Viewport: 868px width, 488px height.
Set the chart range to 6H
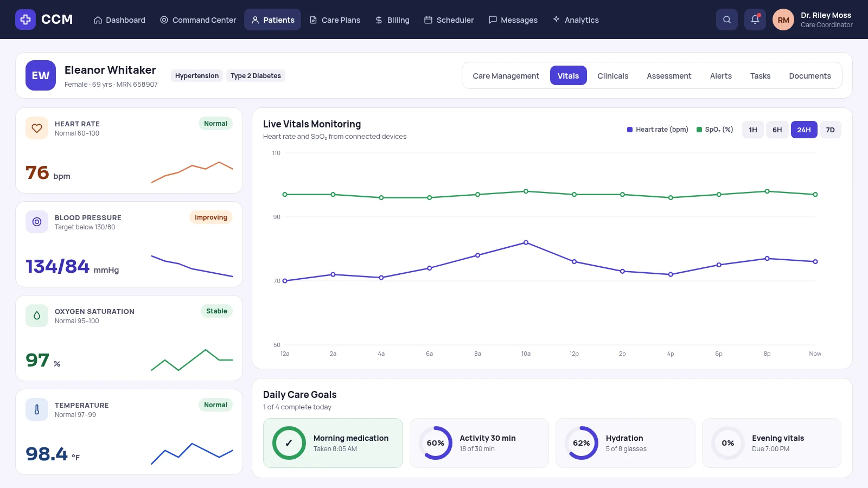[x=777, y=130]
